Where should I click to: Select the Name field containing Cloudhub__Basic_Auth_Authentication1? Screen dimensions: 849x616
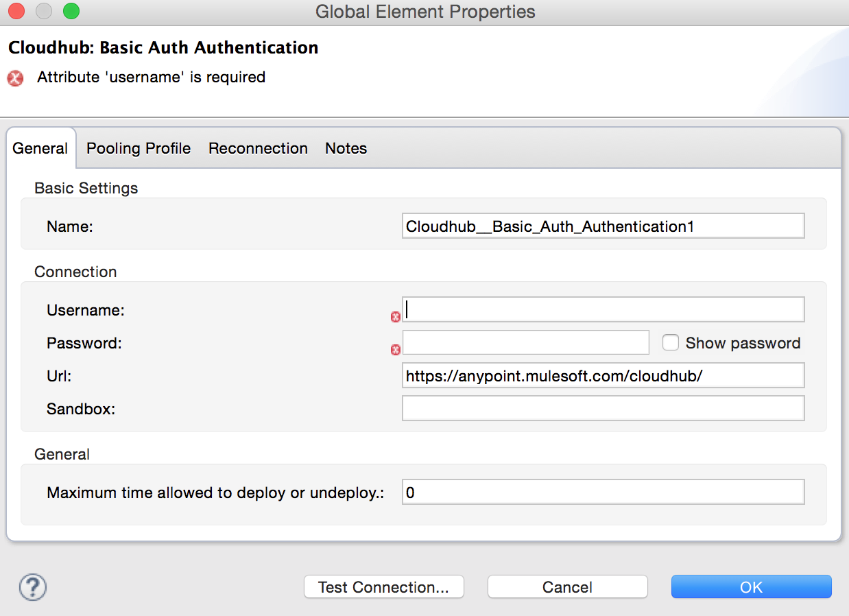(603, 226)
